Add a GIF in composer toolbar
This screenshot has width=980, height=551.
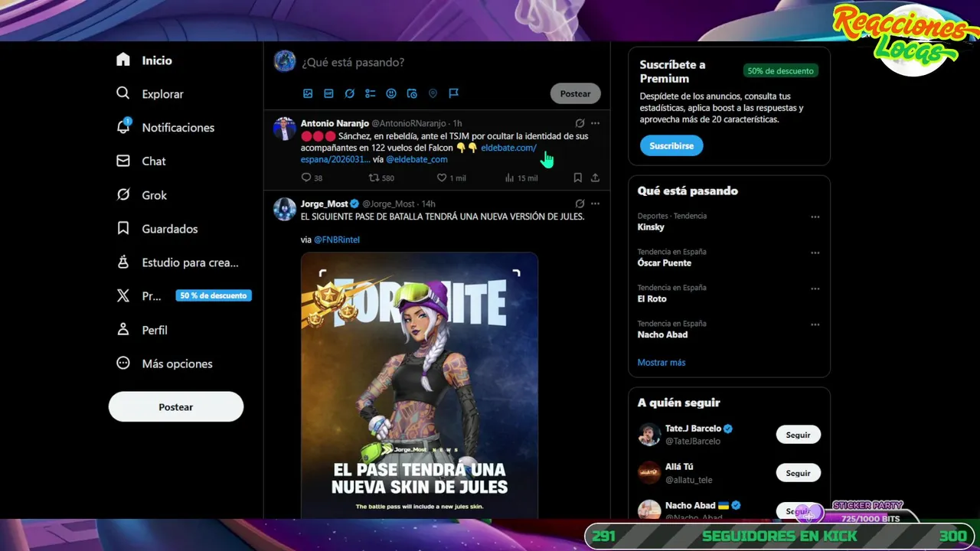(328, 93)
